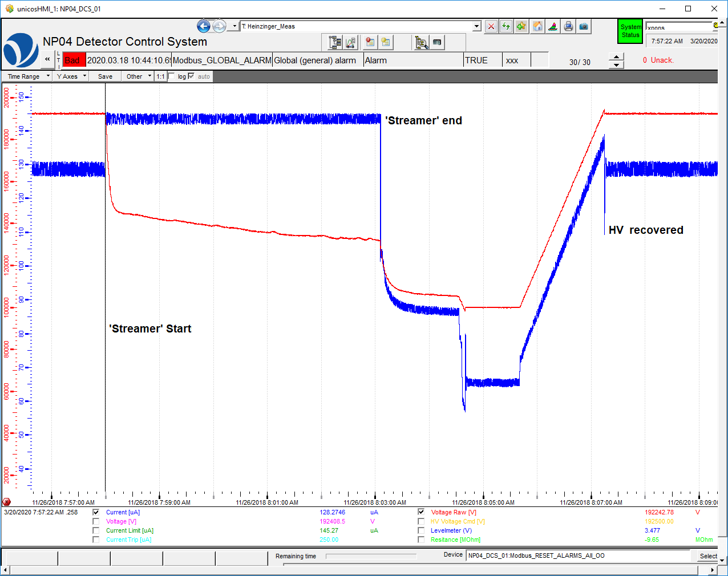The height and width of the screenshot is (576, 728).
Task: Click the Device field with Modbus_RESET_ALARMS text
Action: click(577, 555)
